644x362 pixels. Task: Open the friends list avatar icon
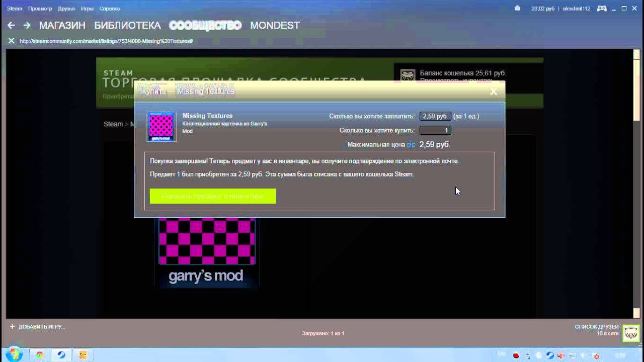[631, 333]
